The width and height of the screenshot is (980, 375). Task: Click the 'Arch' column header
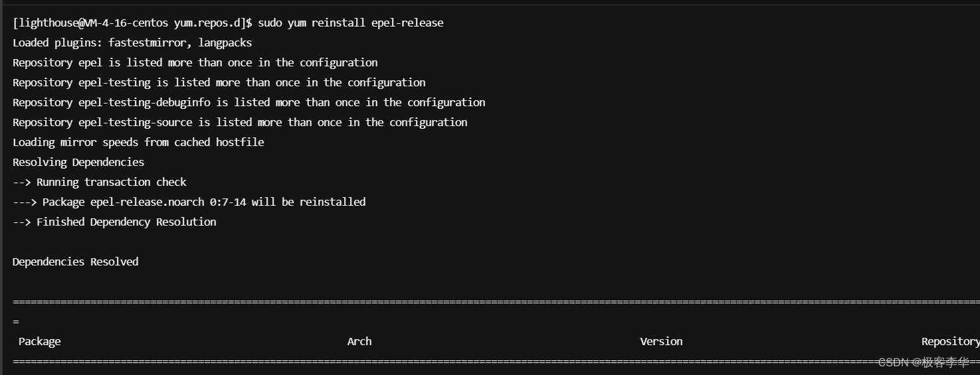(359, 341)
